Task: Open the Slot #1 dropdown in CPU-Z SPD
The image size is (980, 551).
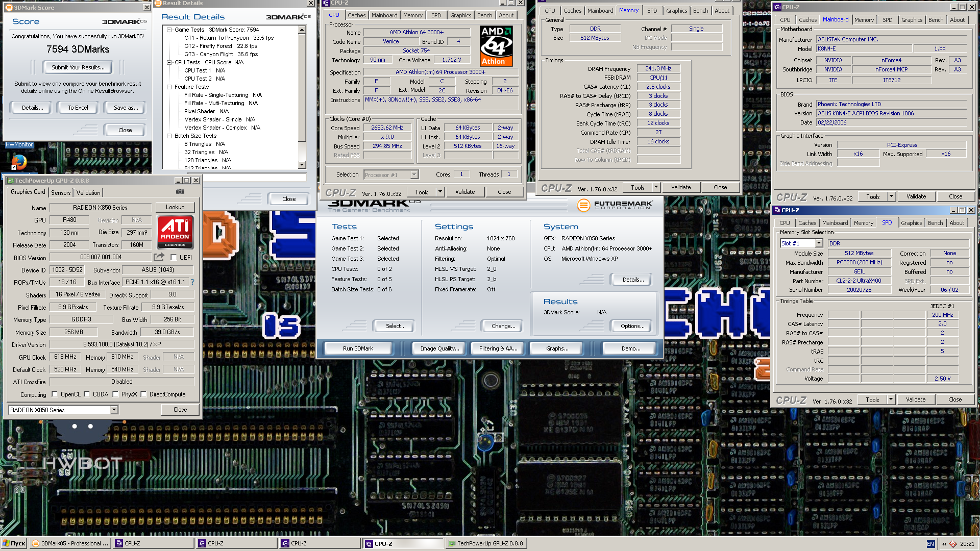Action: tap(819, 243)
